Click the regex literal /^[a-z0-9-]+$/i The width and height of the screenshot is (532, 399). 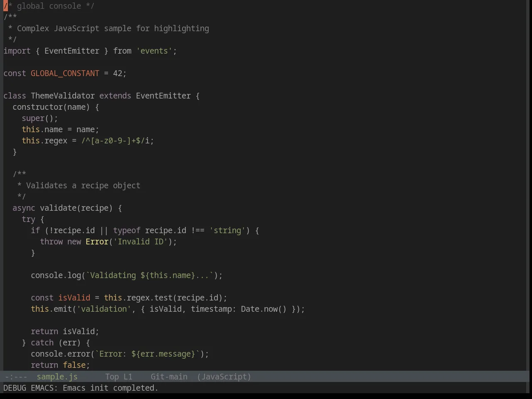(x=115, y=140)
